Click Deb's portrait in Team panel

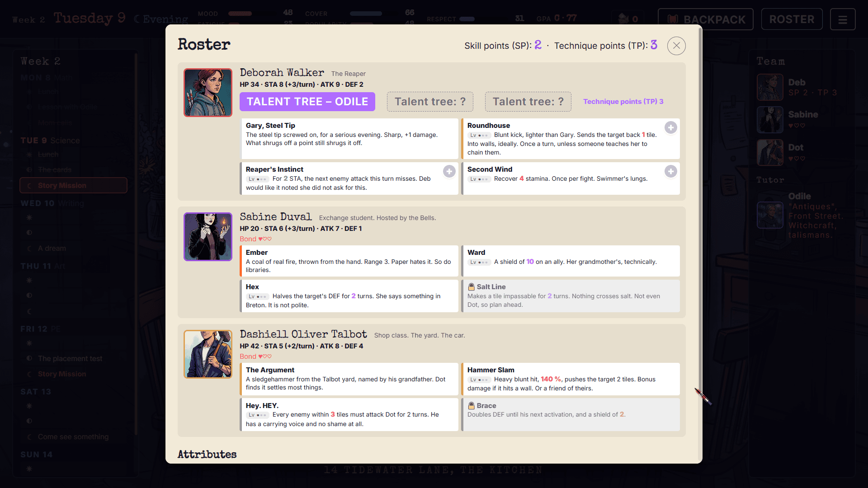(770, 87)
